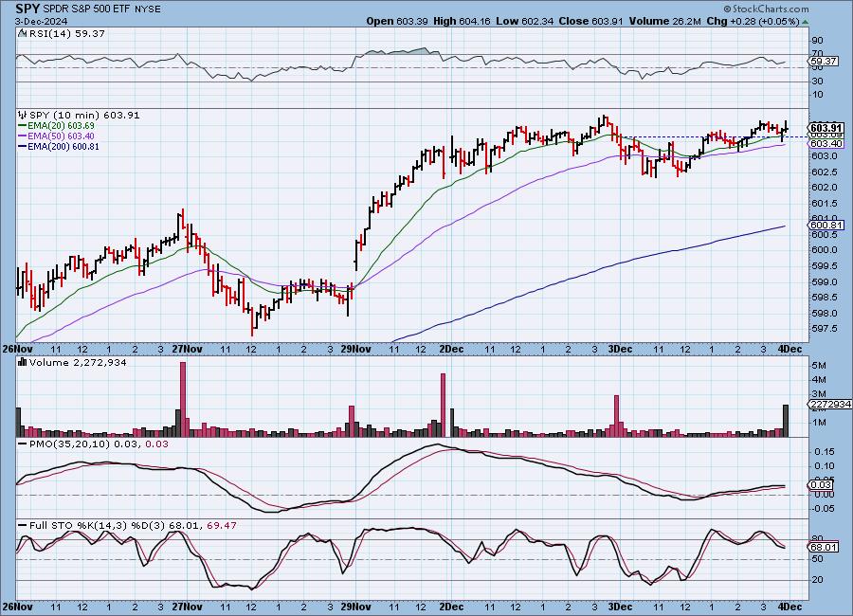Click the Volume 26.2M header value
Screen dimensions: 853x616
(x=664, y=21)
